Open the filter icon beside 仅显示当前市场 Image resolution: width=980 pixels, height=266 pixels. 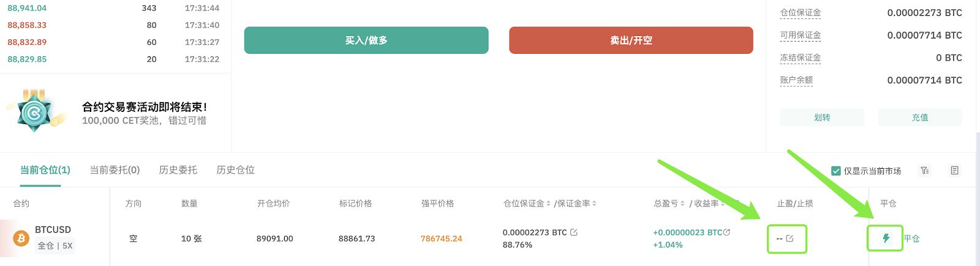point(925,171)
